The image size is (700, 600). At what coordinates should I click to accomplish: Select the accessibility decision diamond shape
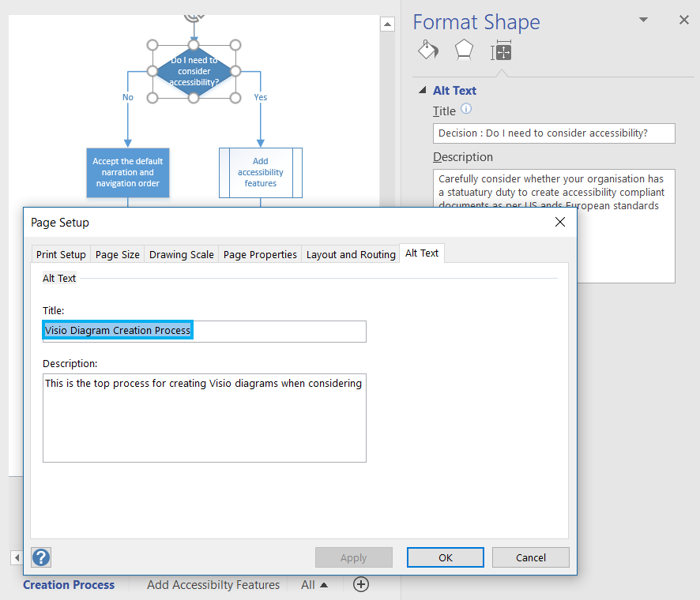click(x=194, y=71)
